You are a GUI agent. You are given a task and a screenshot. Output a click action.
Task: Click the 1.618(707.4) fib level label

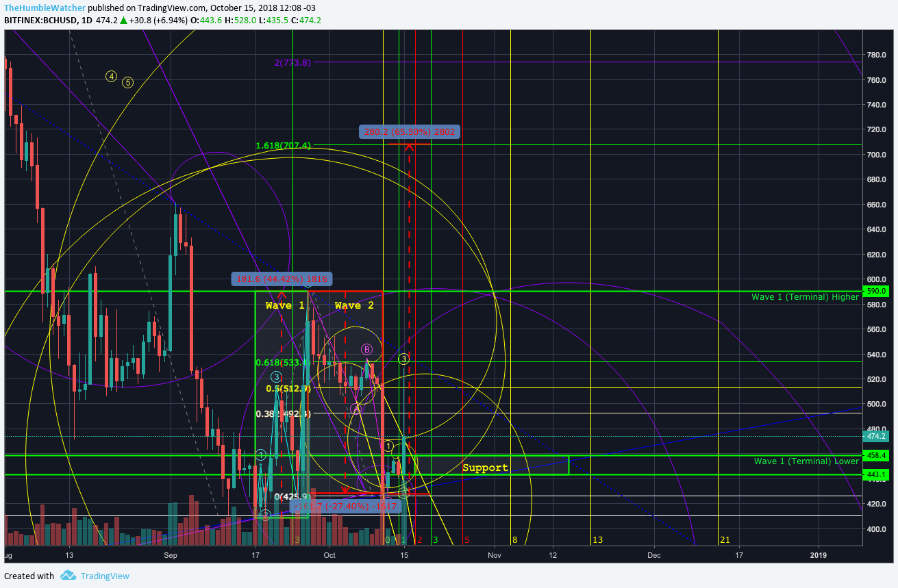[x=284, y=146]
